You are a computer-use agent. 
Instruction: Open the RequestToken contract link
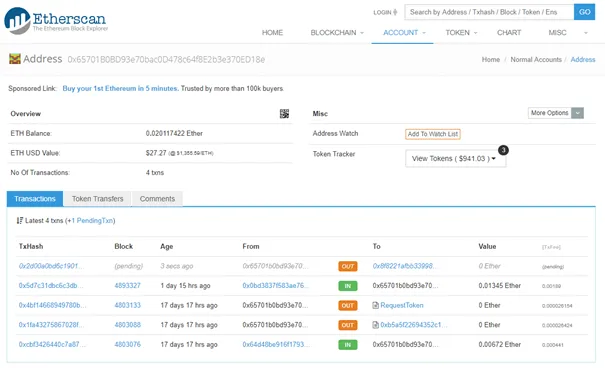point(402,305)
